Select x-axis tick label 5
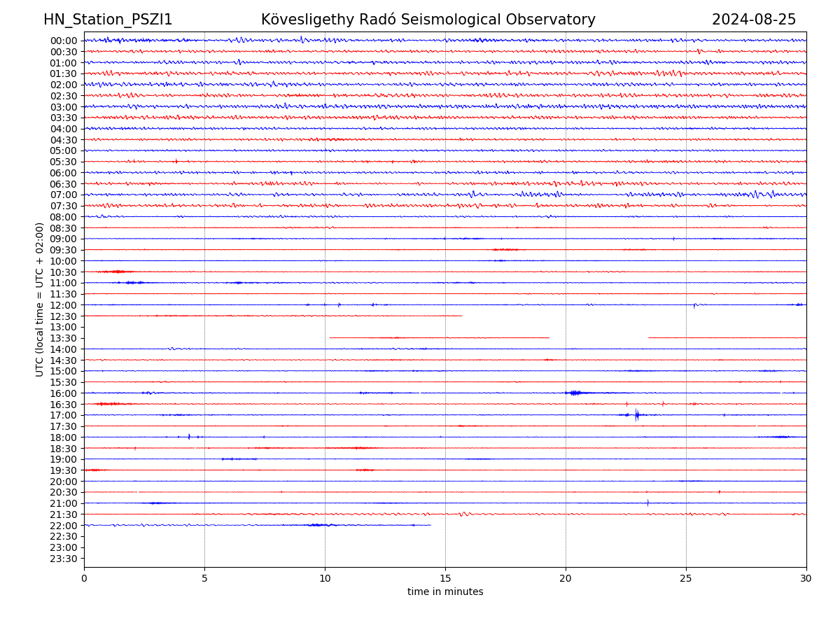840x630 pixels. coord(204,578)
